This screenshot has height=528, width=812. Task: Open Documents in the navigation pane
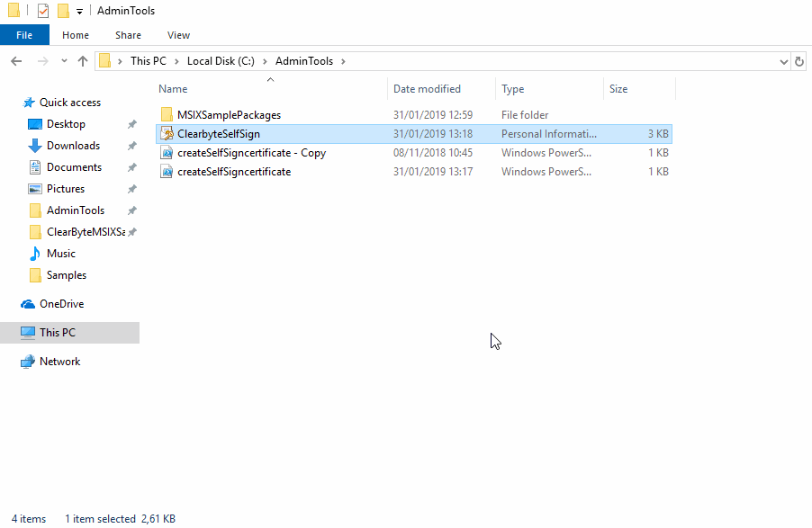(74, 167)
